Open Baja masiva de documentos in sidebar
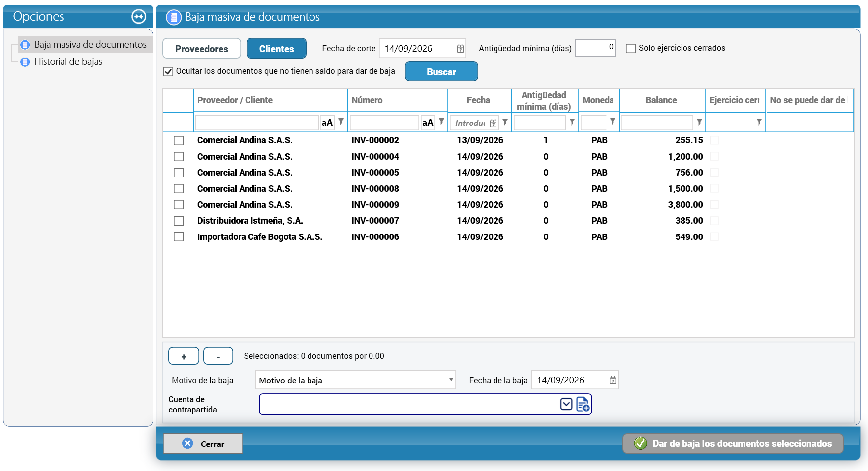 tap(90, 45)
